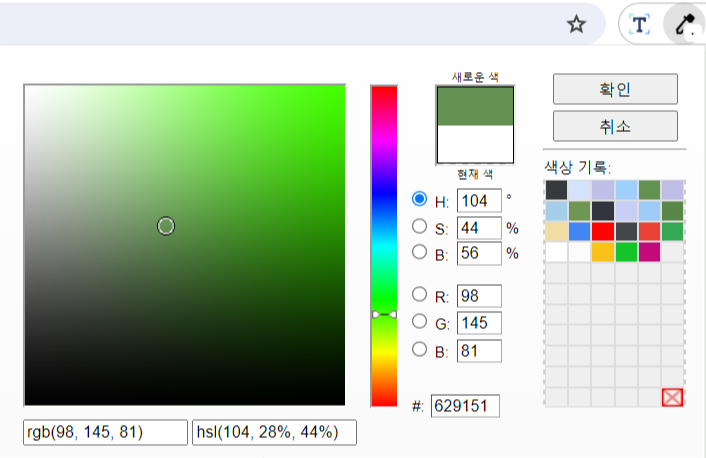
Task: Click the 현재 색 label
Action: (x=475, y=174)
